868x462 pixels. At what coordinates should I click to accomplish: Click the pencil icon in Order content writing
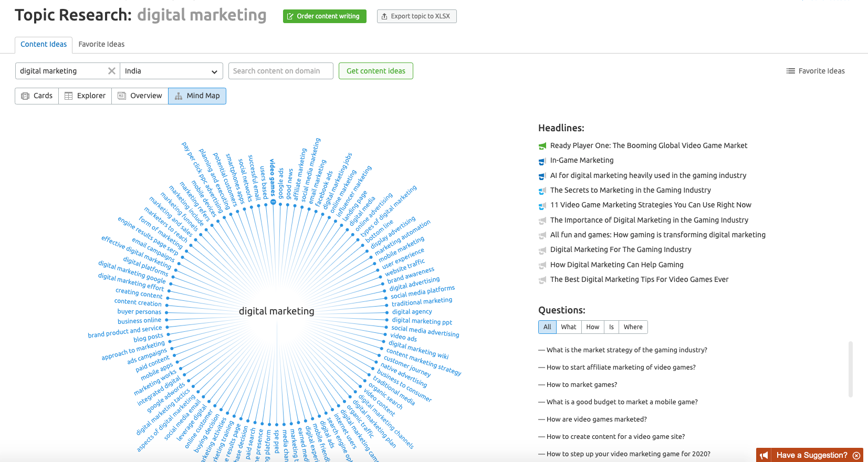[290, 16]
